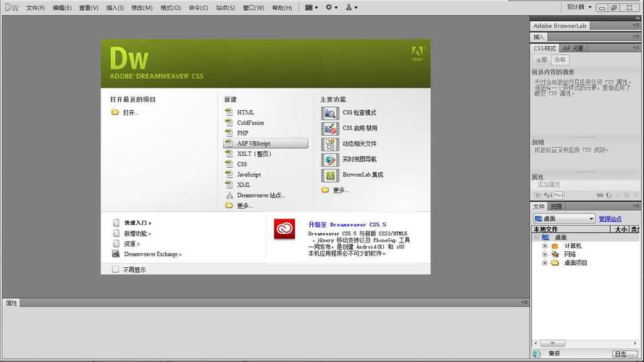The width and height of the screenshot is (644, 362).
Task: Expand the 桌面项目 tree node
Action: coord(545,263)
